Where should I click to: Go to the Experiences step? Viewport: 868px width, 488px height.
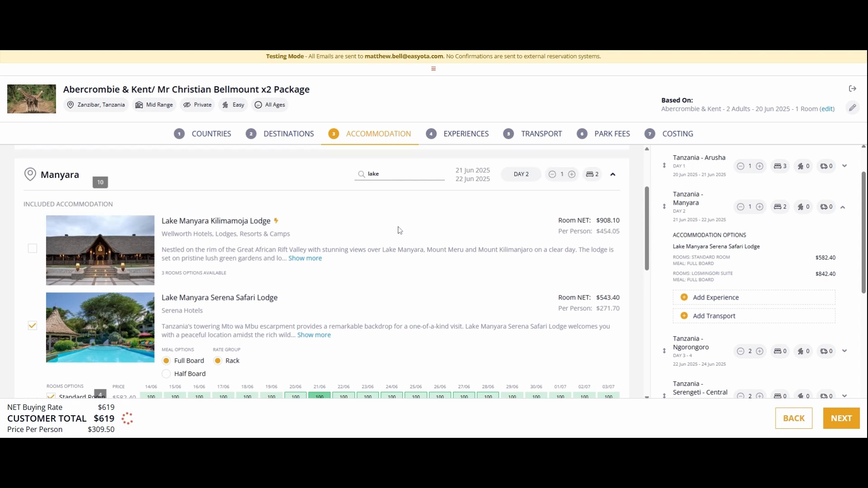[x=458, y=134]
